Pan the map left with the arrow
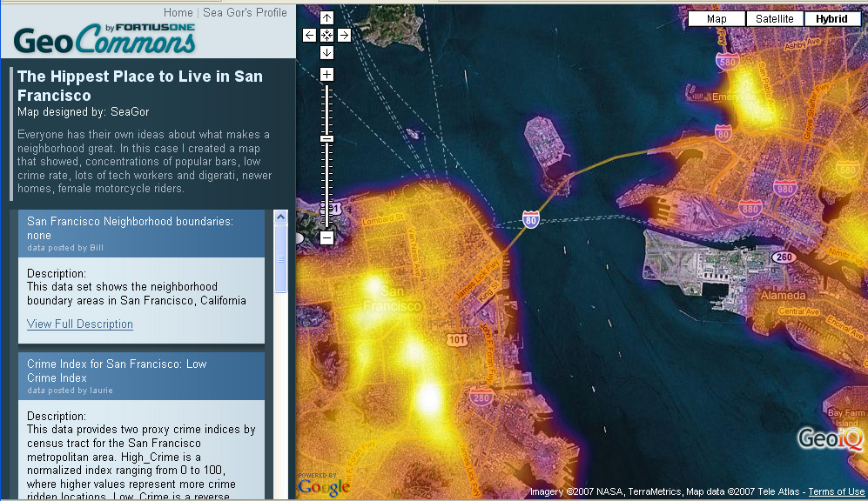 point(309,36)
